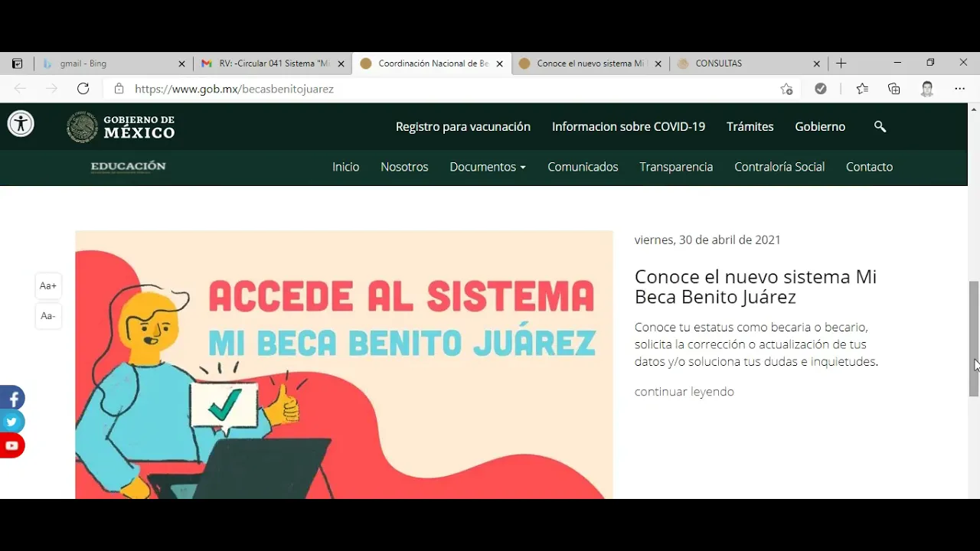Image resolution: width=980 pixels, height=551 pixels.
Task: Close the CONSULTAS tab
Action: pyautogui.click(x=816, y=64)
